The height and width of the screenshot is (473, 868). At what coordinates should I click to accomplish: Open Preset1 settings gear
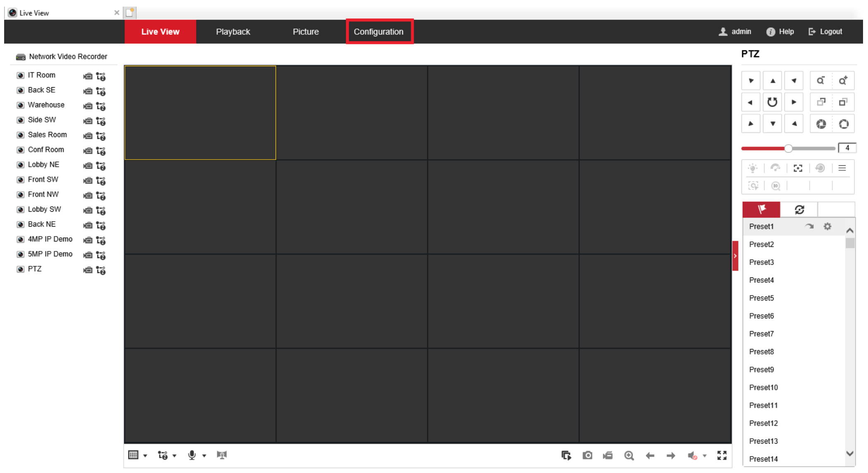[827, 226]
